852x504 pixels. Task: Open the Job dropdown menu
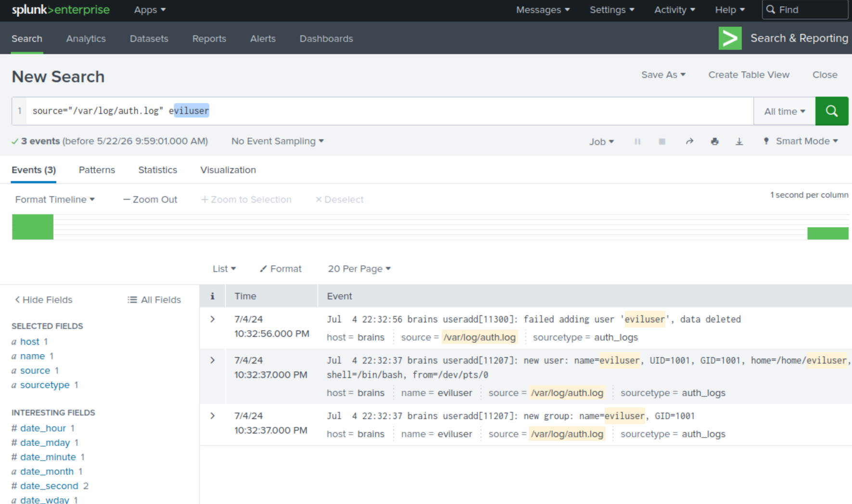coord(601,141)
